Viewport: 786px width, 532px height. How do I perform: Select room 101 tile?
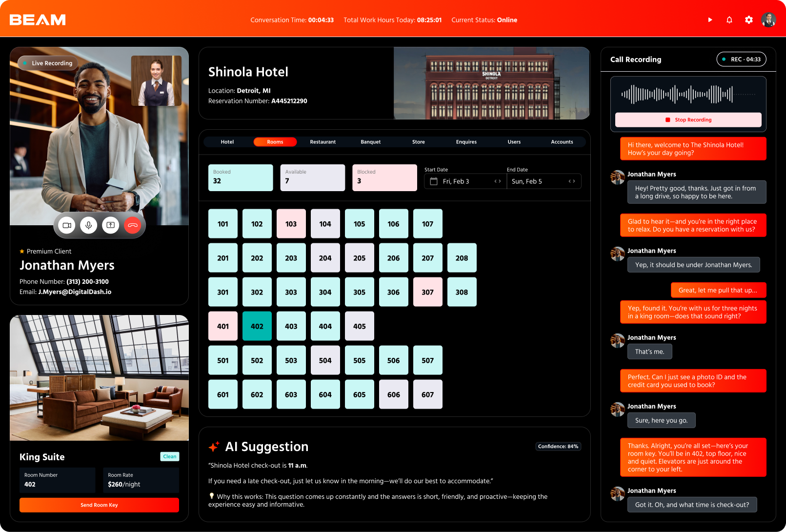(223, 224)
